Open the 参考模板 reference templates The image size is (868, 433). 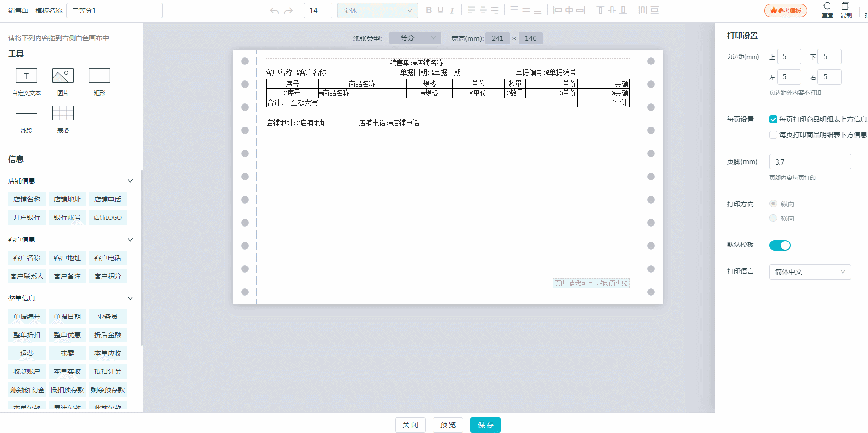785,11
